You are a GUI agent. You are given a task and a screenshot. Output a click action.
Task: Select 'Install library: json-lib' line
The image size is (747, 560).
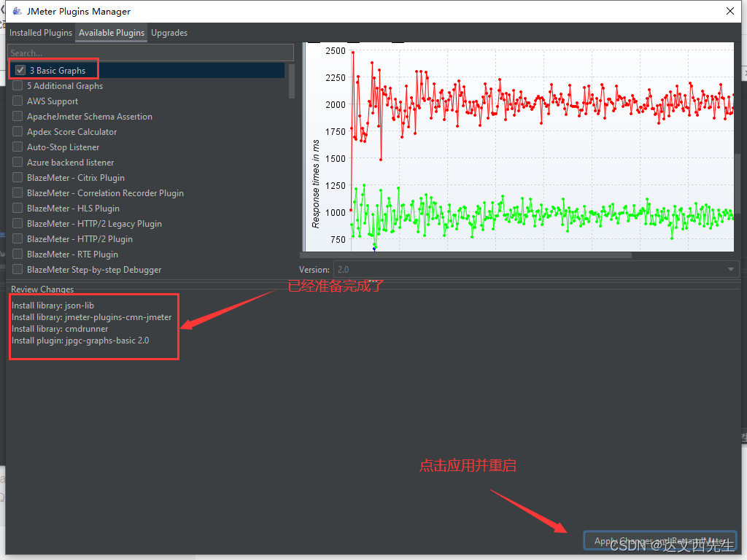pos(53,306)
